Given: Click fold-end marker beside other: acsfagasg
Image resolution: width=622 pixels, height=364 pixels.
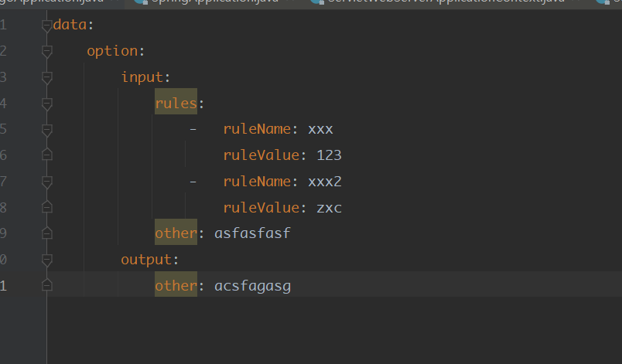Looking at the screenshot, I should [47, 285].
